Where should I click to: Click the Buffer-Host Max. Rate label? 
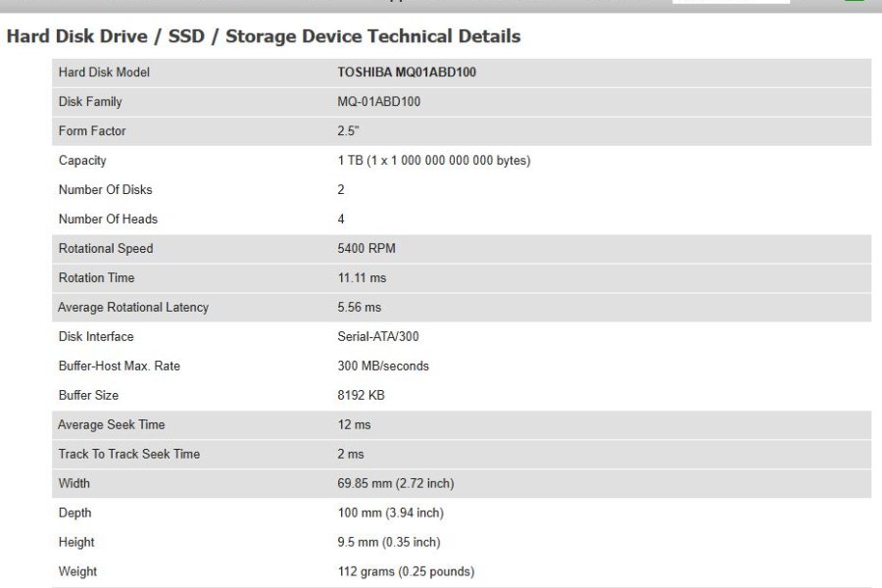click(x=120, y=366)
